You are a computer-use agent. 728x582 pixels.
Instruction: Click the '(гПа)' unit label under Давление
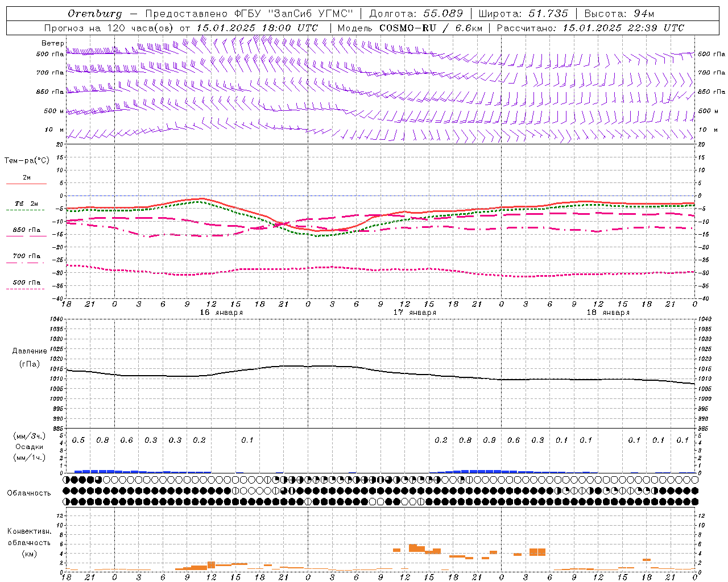click(30, 364)
